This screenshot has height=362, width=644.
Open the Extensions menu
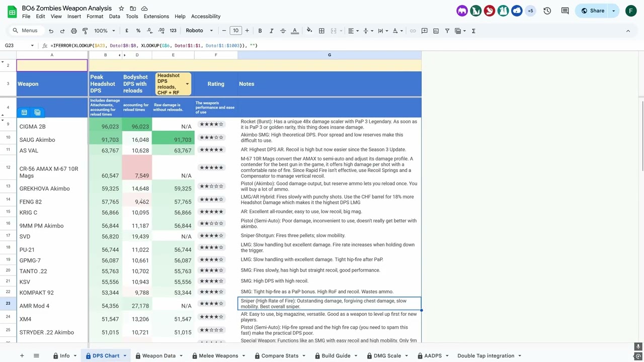[x=156, y=16]
